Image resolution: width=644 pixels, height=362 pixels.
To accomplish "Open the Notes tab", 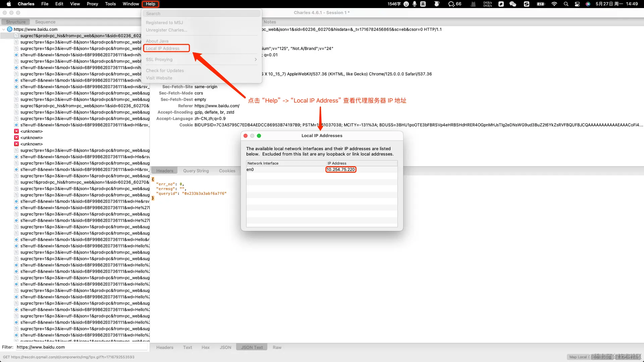I will coord(270,22).
